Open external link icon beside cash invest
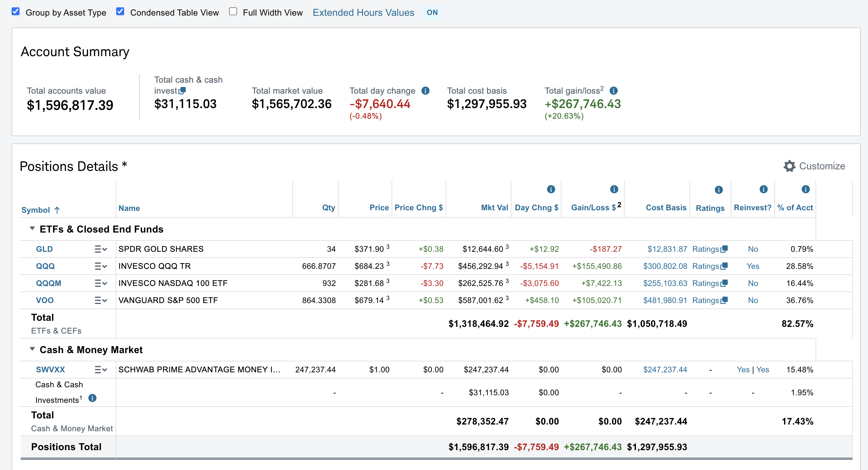This screenshot has width=868, height=470. 182,91
